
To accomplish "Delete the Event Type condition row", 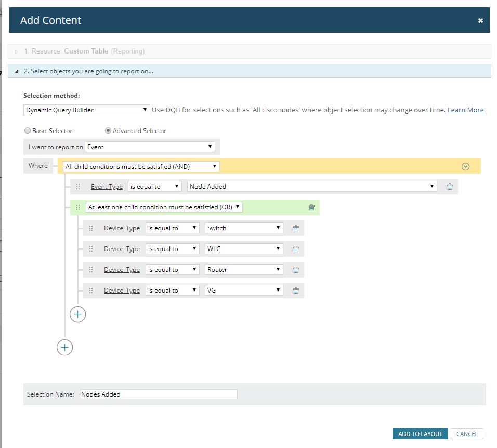I will coord(450,187).
